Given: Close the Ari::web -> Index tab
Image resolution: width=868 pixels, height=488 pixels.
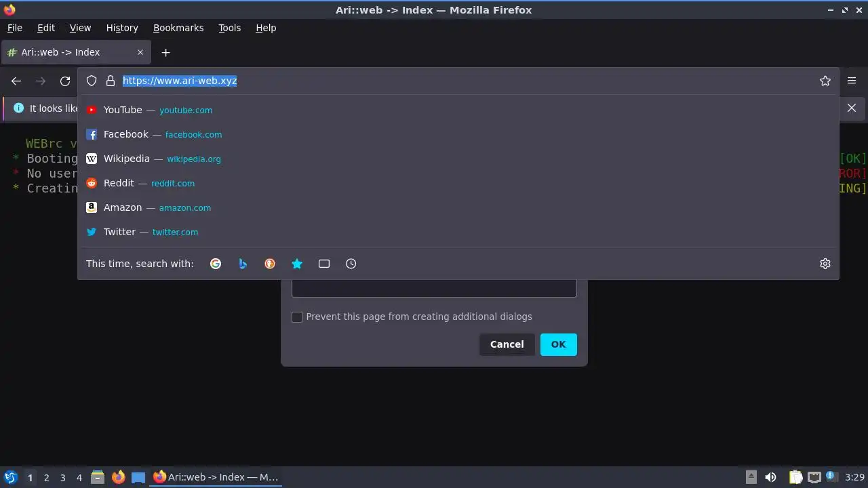Looking at the screenshot, I should 140,52.
